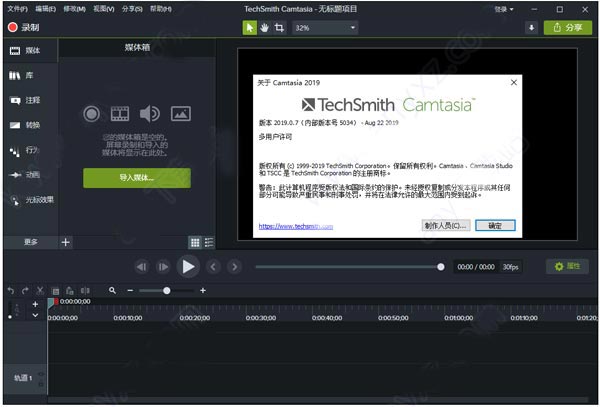Click the large Play button

point(188,267)
